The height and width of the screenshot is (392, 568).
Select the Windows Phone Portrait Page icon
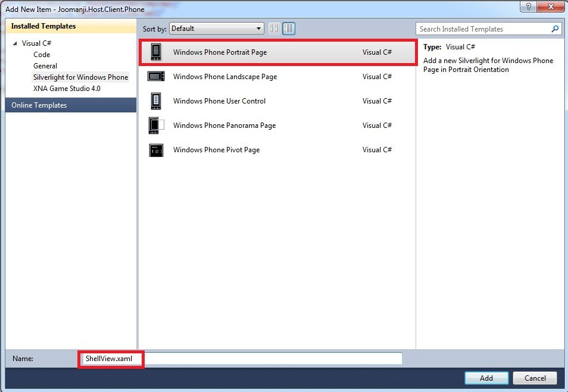pyautogui.click(x=156, y=52)
